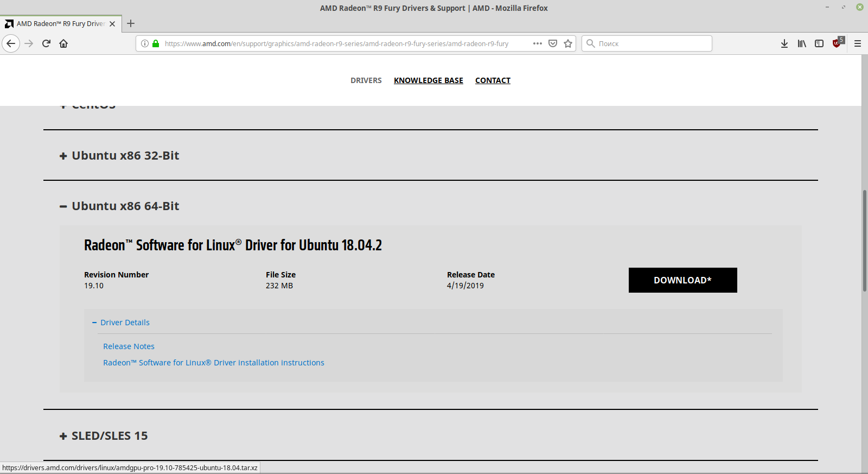The height and width of the screenshot is (474, 868).
Task: Click the Поиск search field
Action: pyautogui.click(x=647, y=43)
